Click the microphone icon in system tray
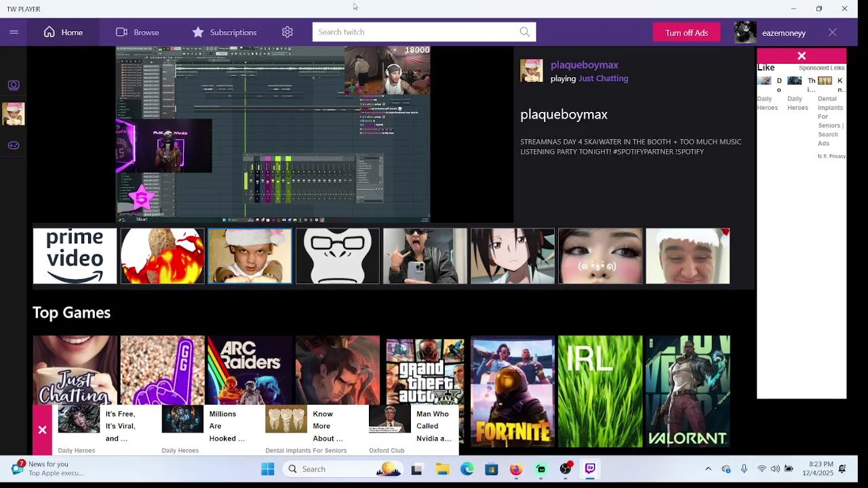 (744, 469)
